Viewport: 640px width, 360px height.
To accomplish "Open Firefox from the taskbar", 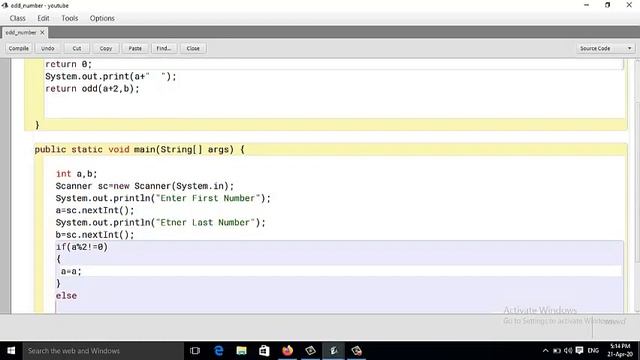I will point(288,351).
